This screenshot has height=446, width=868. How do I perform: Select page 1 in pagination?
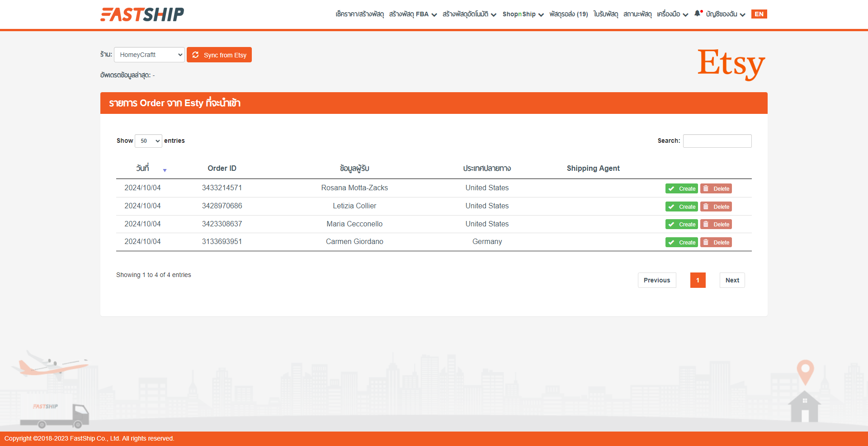point(698,280)
